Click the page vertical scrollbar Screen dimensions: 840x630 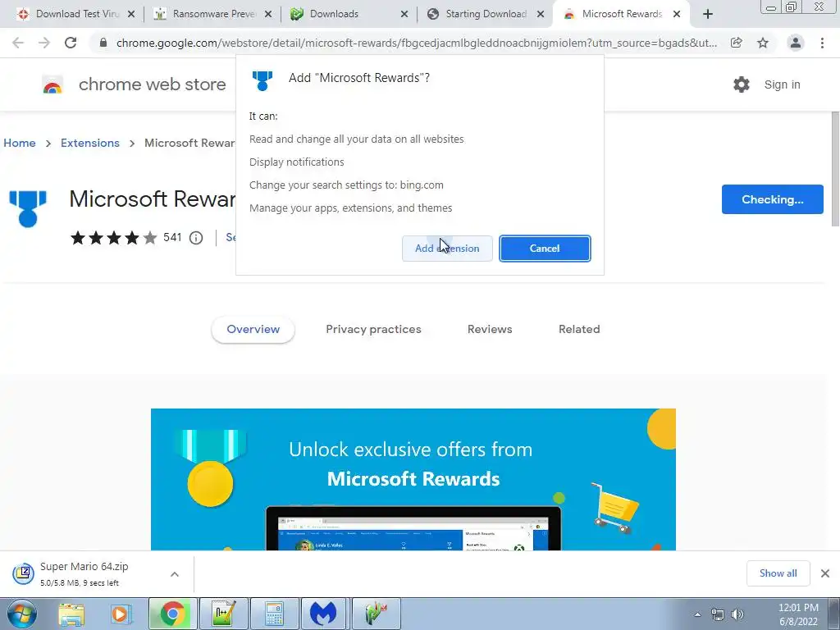point(835,169)
